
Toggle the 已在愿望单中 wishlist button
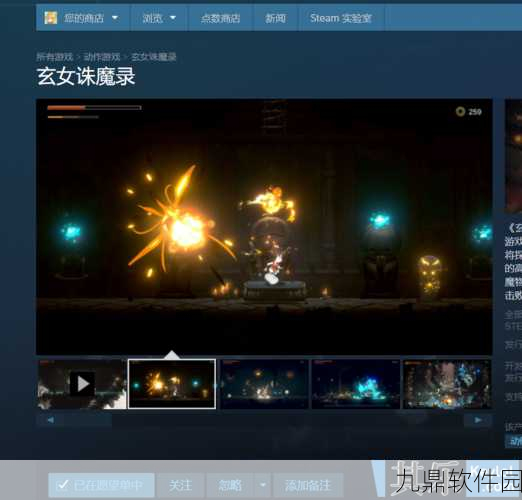[x=101, y=485]
